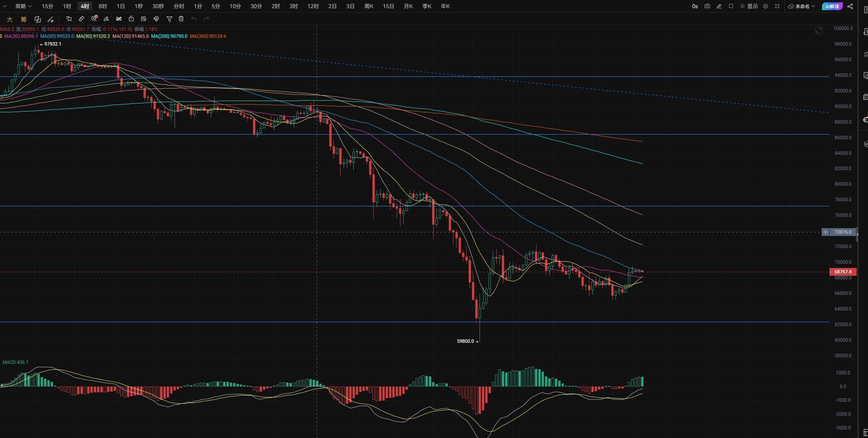This screenshot has height=438, width=868.
Task: Click the trash can icon to delete drawings
Action: coord(181,19)
